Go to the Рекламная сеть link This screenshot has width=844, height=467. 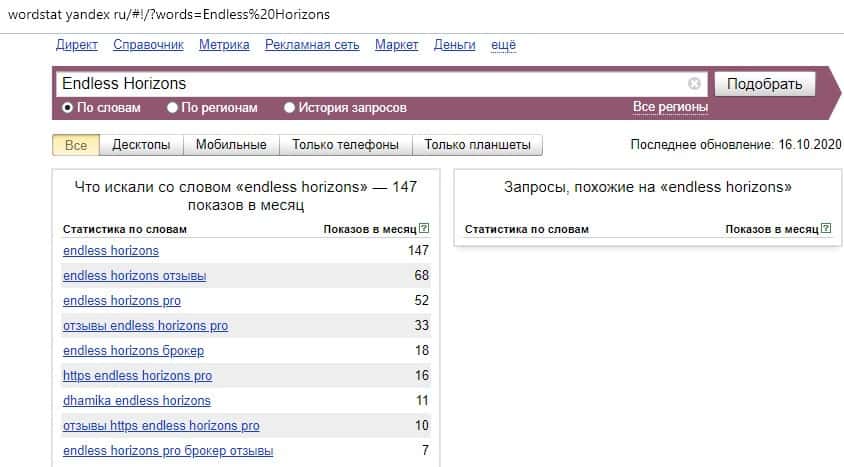[312, 45]
